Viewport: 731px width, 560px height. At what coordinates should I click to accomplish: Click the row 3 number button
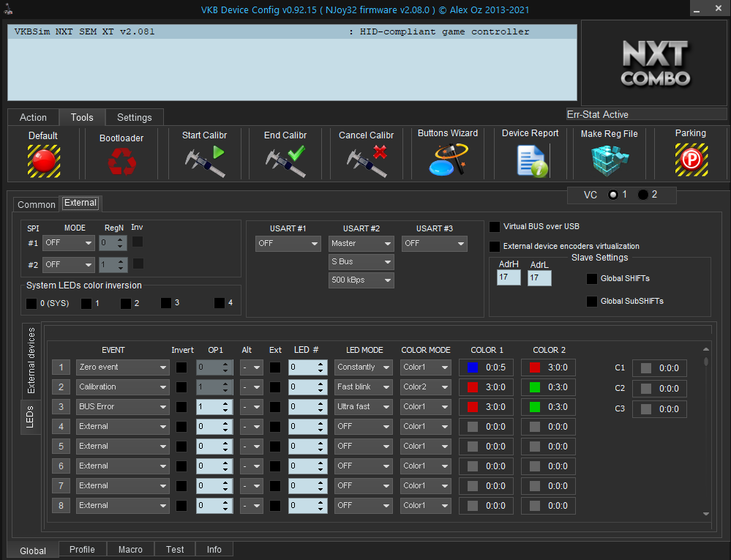61,407
